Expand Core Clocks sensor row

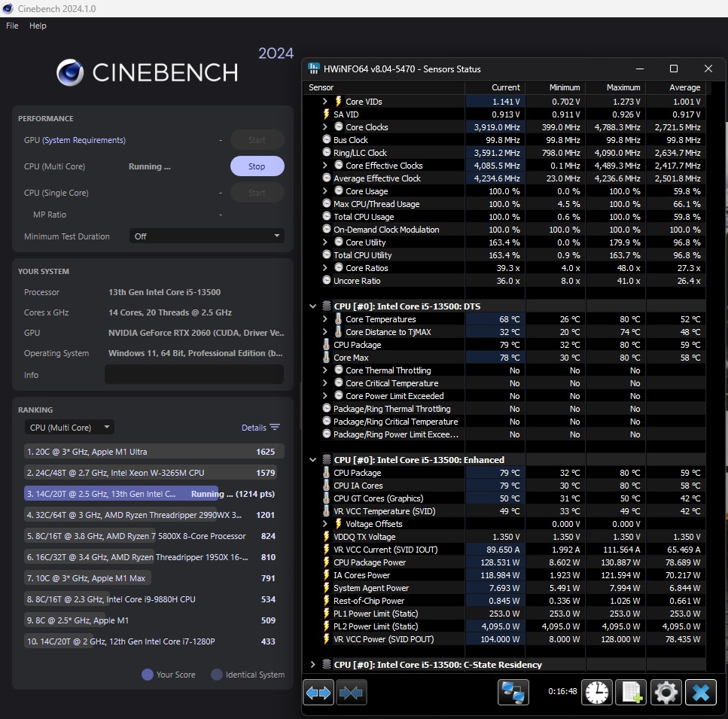click(325, 126)
